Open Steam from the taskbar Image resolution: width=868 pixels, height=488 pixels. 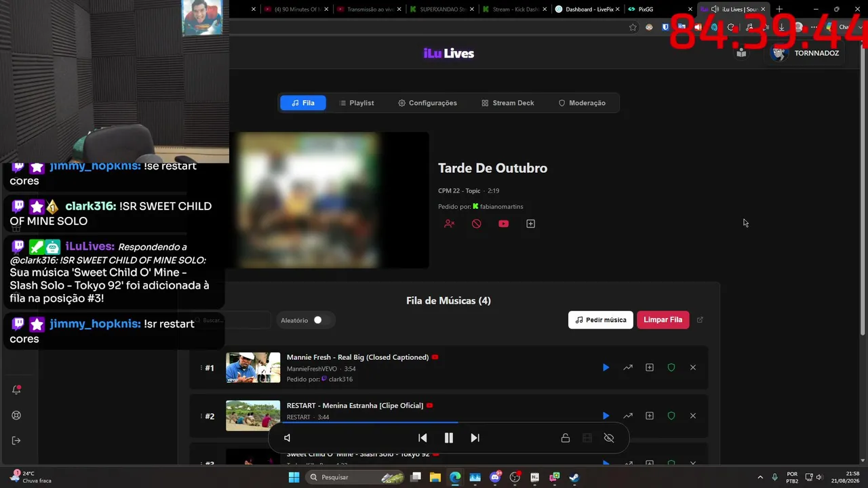574,477
